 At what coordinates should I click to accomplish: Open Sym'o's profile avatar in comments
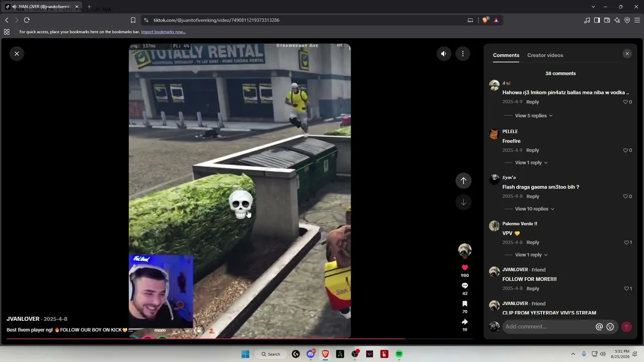pyautogui.click(x=494, y=179)
